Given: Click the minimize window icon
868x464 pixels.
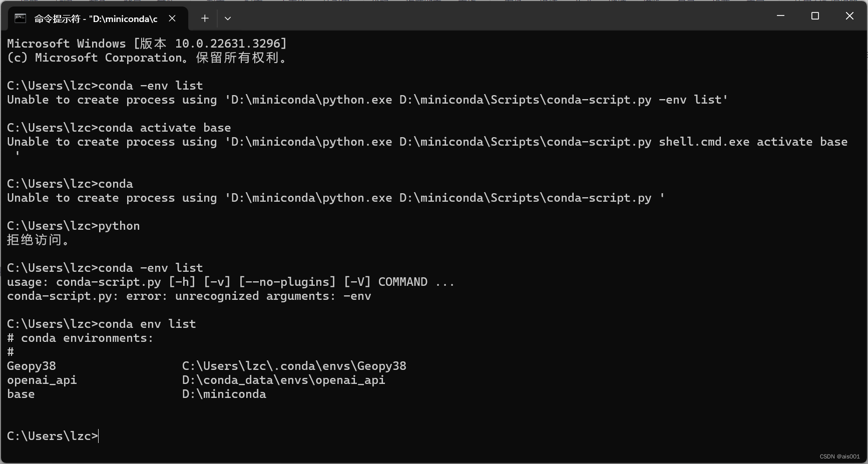Looking at the screenshot, I should click(780, 16).
